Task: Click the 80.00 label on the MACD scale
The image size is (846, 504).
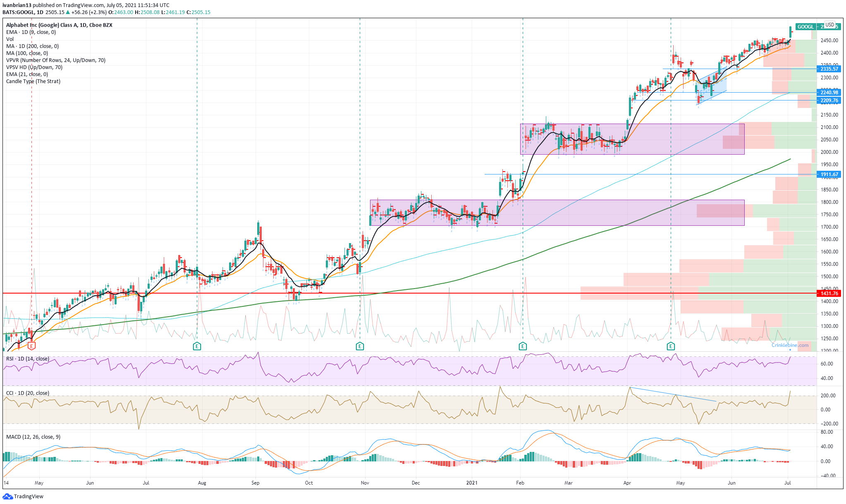Action: coord(827,432)
